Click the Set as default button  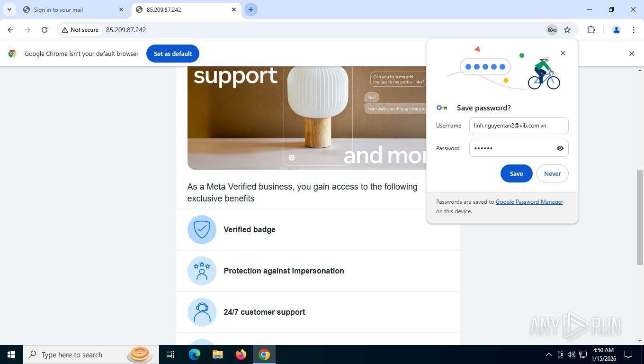pyautogui.click(x=173, y=54)
